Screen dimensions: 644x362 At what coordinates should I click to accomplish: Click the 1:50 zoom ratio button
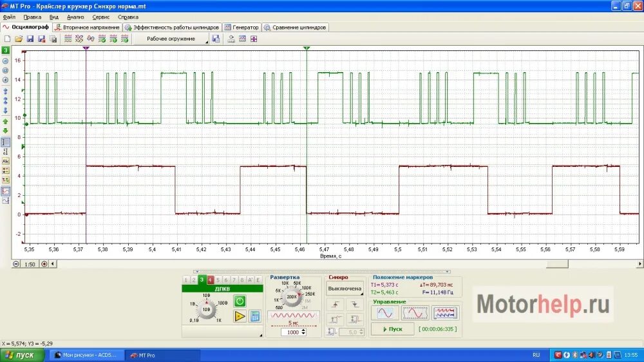[x=30, y=264]
